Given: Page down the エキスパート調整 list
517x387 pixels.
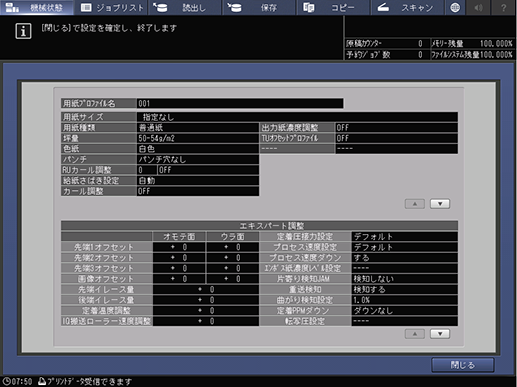Looking at the screenshot, I should point(440,334).
